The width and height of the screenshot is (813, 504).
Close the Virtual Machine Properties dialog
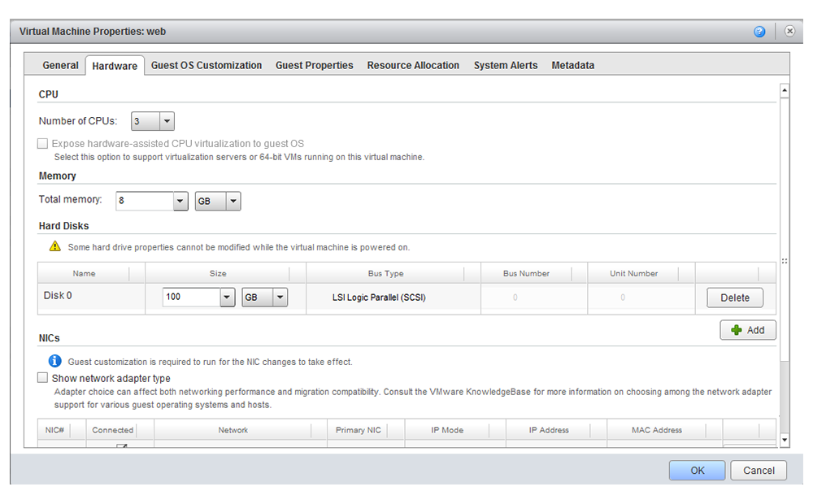point(789,31)
